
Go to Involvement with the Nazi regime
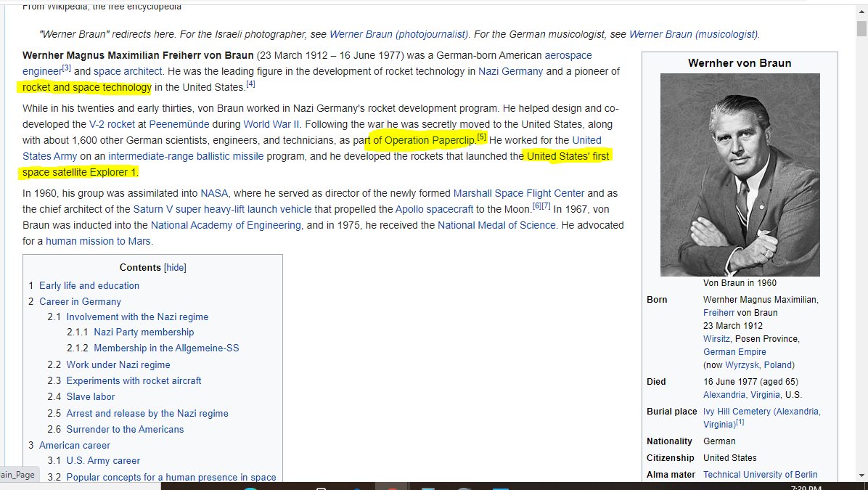(137, 317)
